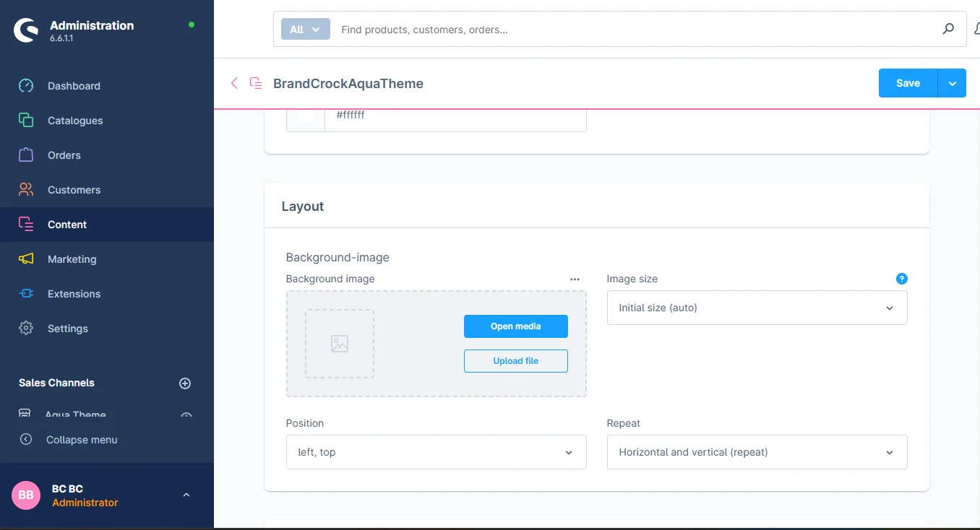Open the All search filter dropdown
The image size is (980, 530).
[x=305, y=30]
